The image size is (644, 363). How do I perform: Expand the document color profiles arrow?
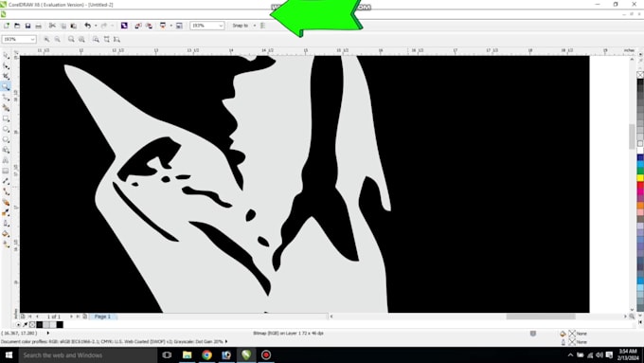pos(226,341)
